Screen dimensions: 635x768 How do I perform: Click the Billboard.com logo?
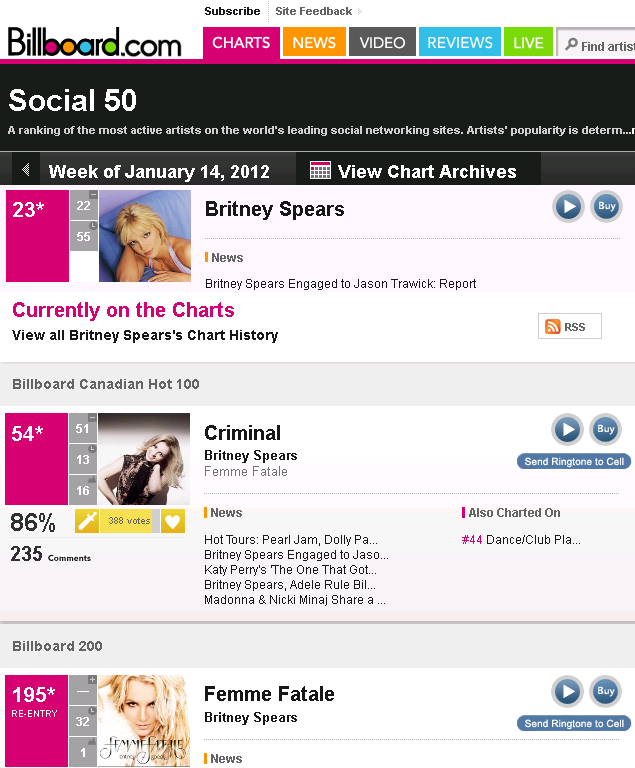(x=95, y=43)
